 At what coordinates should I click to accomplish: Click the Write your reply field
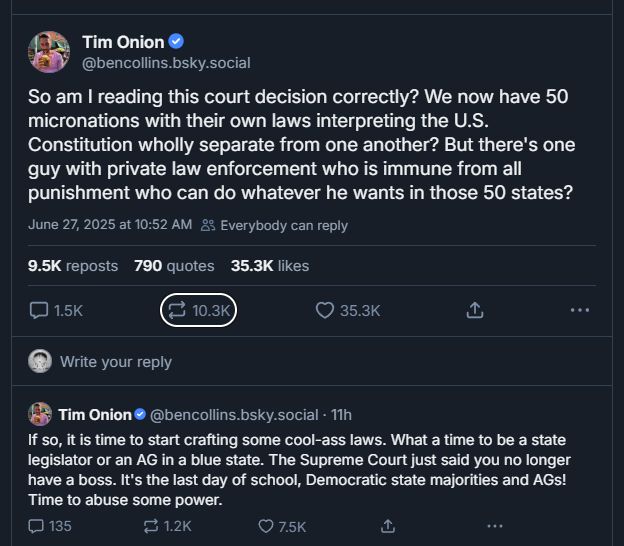click(x=116, y=362)
